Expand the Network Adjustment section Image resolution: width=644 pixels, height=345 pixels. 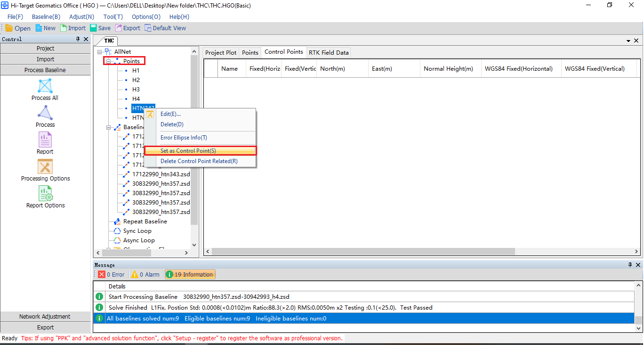[45, 317]
